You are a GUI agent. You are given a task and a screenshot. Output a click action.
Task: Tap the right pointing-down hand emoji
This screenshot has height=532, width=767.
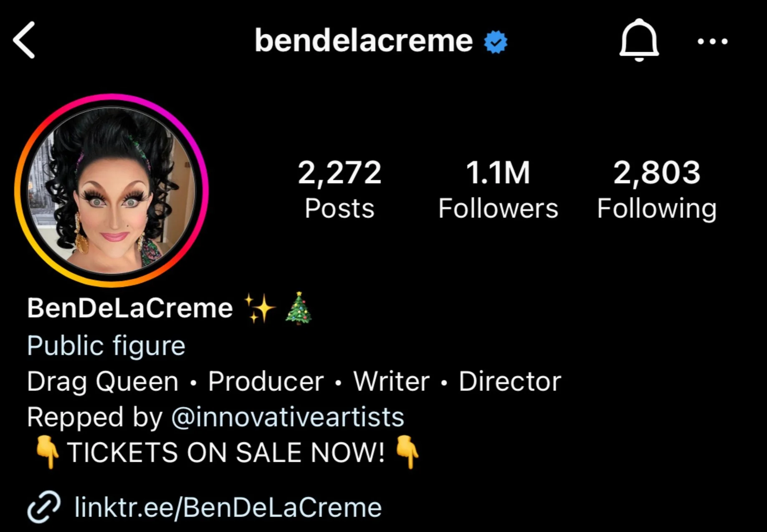pyautogui.click(x=407, y=452)
